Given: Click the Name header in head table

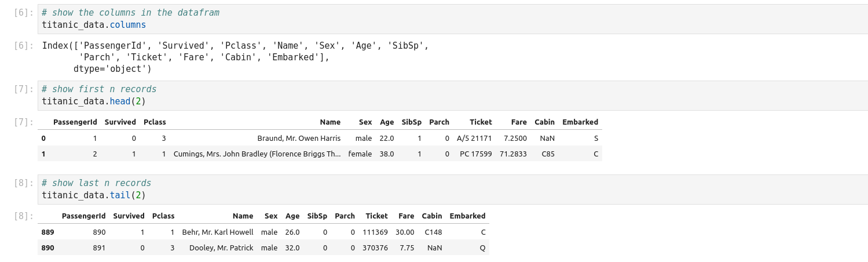Looking at the screenshot, I should pos(330,122).
